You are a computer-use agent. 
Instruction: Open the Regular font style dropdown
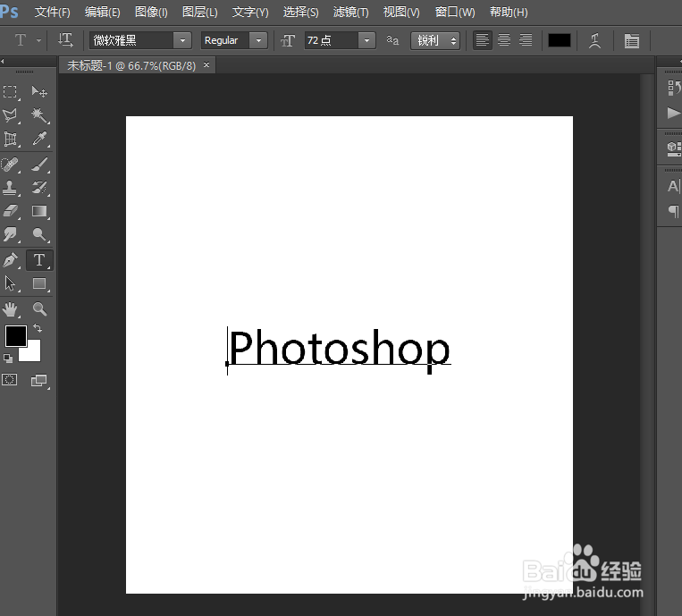pyautogui.click(x=259, y=40)
